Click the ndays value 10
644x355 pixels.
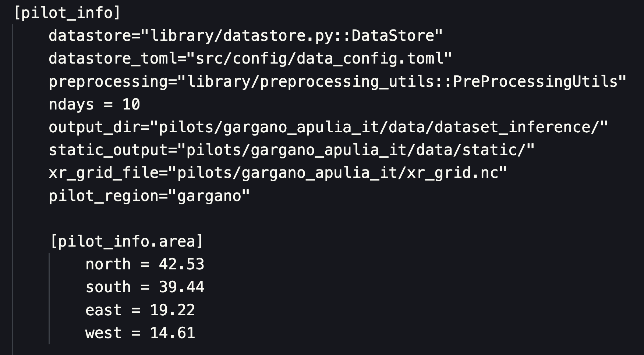tap(131, 104)
